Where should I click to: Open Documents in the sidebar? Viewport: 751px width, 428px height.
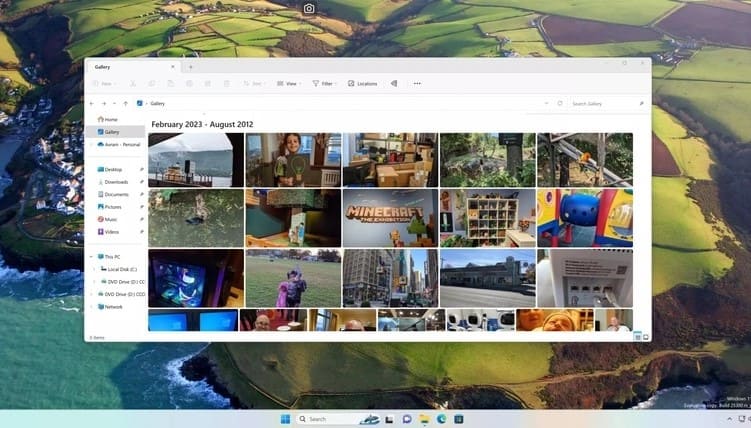coord(113,194)
